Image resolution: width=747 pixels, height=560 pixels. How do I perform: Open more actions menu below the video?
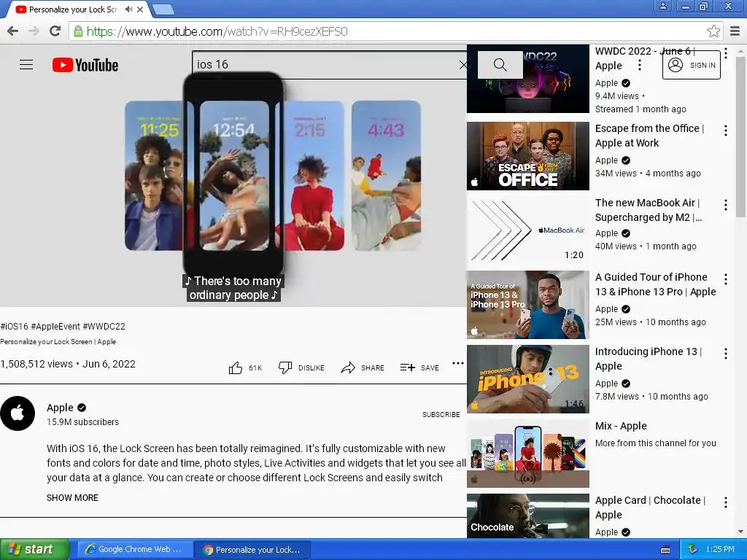pos(458,363)
